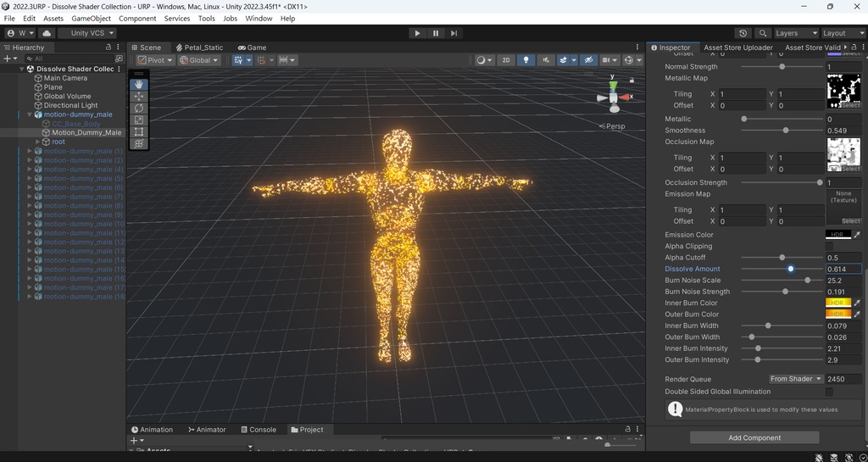
Task: Select texture for Emission Map
Action: pos(850,220)
